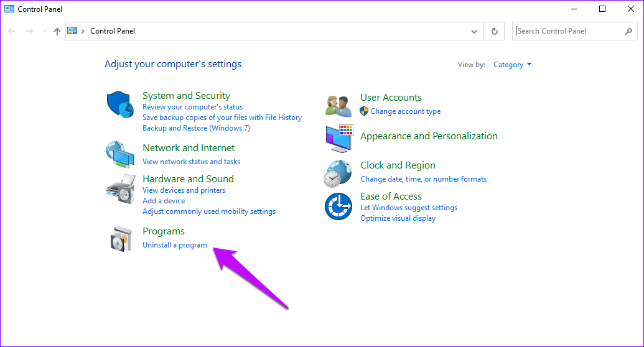Open View network status and tasks
Viewport: 644px width, 347px height.
coord(191,162)
